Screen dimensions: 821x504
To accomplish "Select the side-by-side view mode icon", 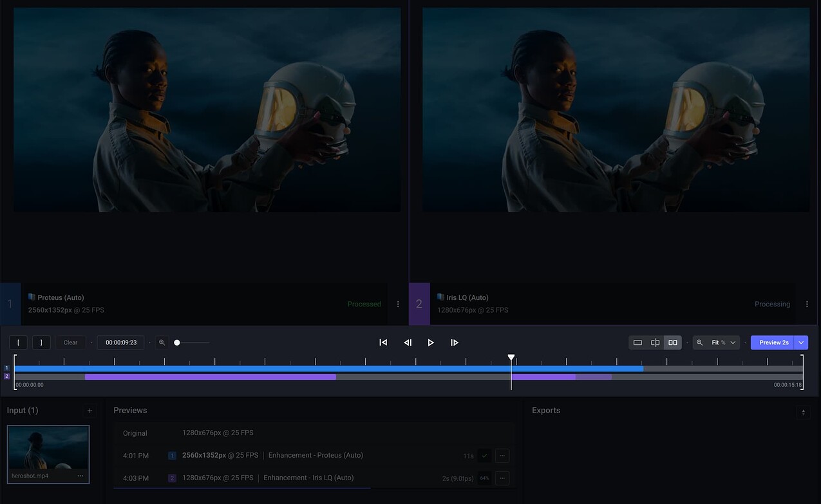I will click(x=672, y=342).
